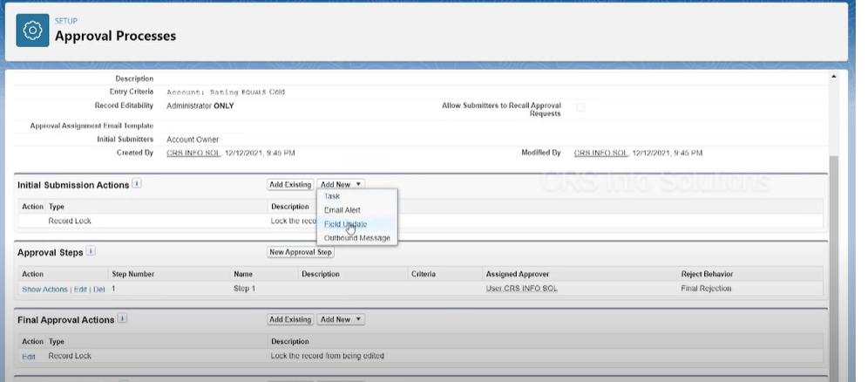
Task: Expand Add New dropdown in Final Approval Actions
Action: [x=341, y=319]
